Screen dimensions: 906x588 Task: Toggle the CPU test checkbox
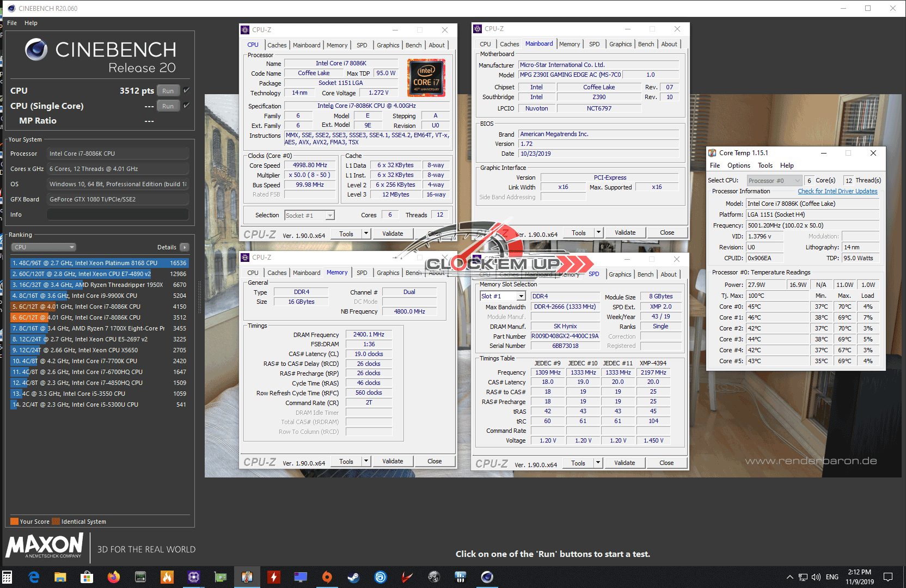point(187,90)
